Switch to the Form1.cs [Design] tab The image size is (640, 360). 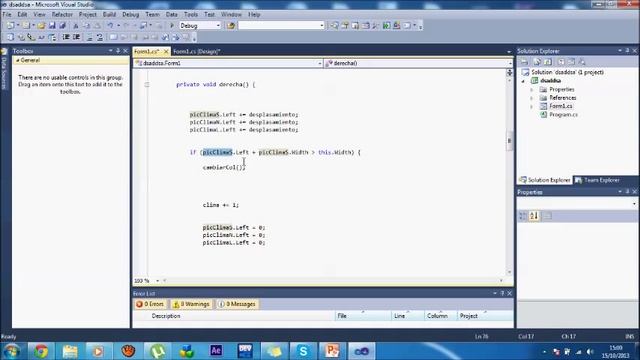[196, 51]
